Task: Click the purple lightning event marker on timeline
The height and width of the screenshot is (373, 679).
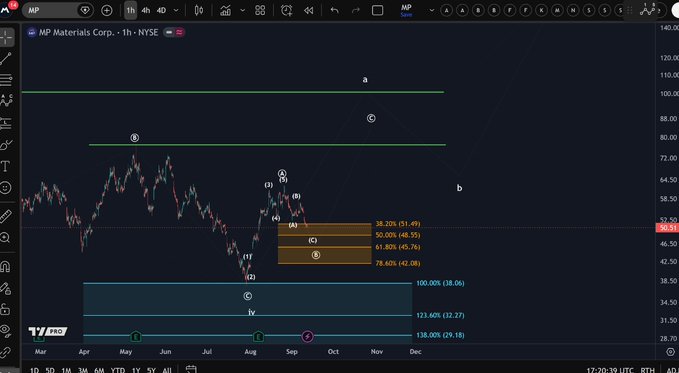Action: tap(307, 336)
